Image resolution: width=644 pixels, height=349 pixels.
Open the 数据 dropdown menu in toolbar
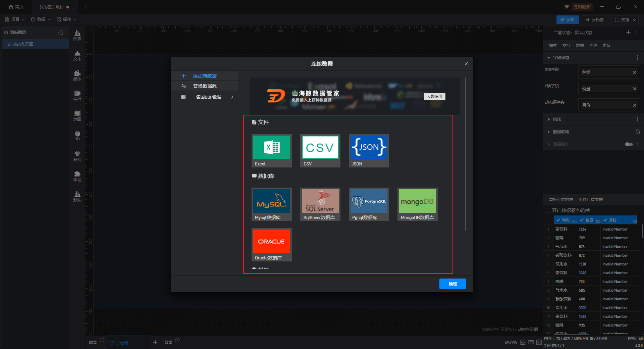point(41,19)
